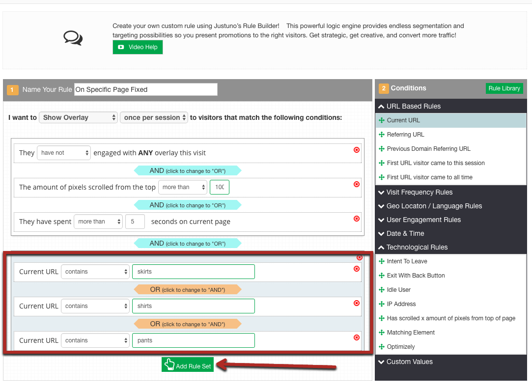This screenshot has width=532, height=392.
Task: Click the Add Rule Set button
Action: click(188, 365)
